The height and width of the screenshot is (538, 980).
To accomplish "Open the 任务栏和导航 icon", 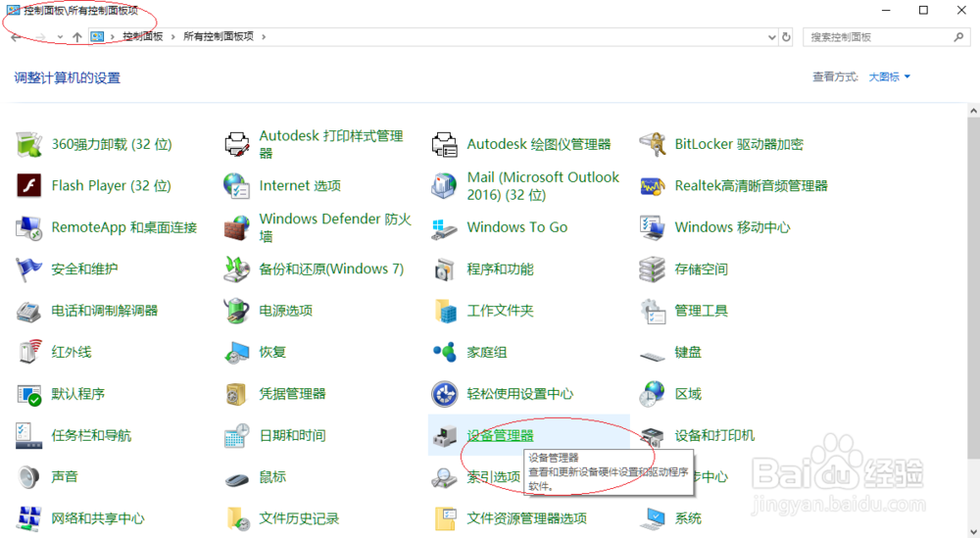I will coord(28,435).
